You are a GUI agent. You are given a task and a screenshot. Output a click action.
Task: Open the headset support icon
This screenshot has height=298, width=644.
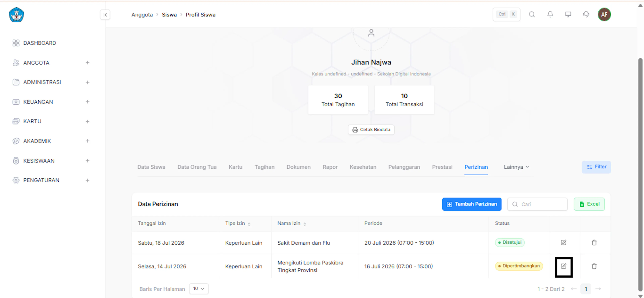[x=586, y=14]
